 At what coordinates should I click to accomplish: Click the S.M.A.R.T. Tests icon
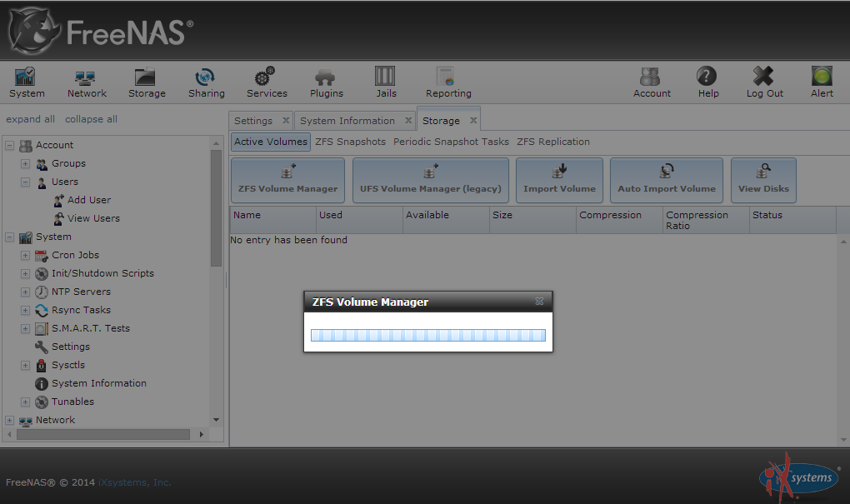click(42, 329)
